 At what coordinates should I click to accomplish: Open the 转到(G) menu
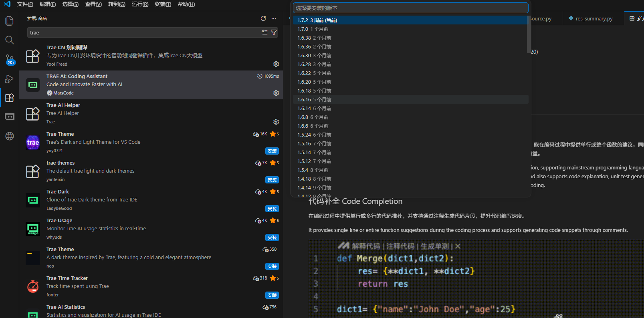(117, 4)
